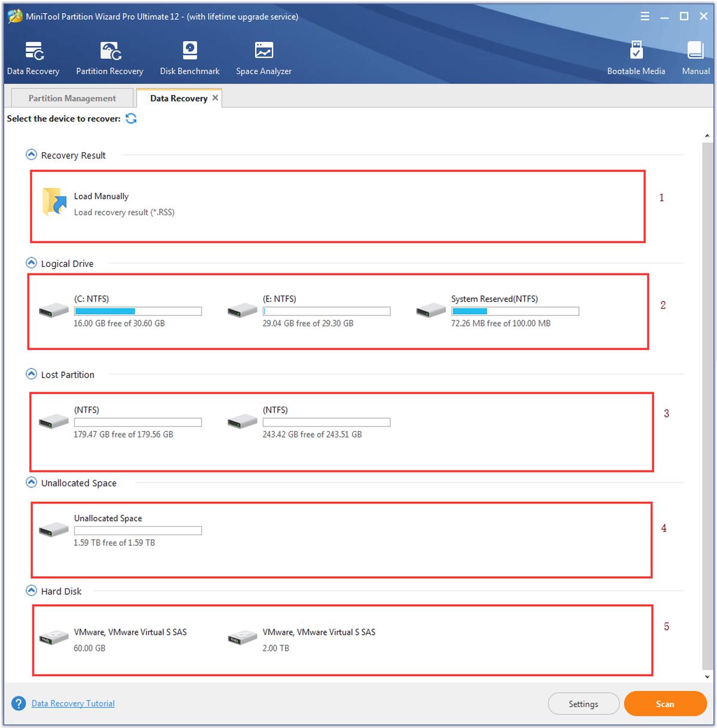Screen dimensions: 717x728
Task: Open the hamburger menu in the title bar
Action: point(645,16)
